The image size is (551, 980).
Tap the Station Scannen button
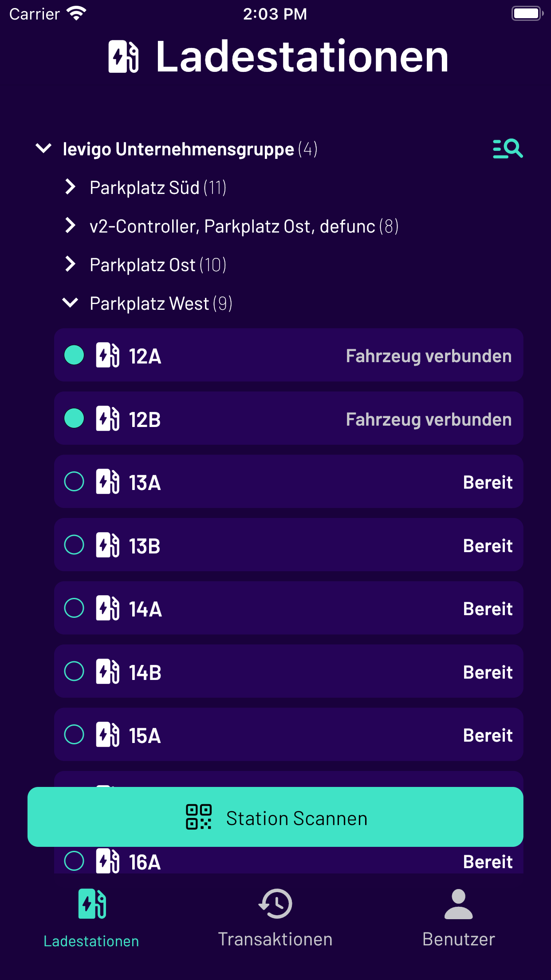tap(275, 817)
